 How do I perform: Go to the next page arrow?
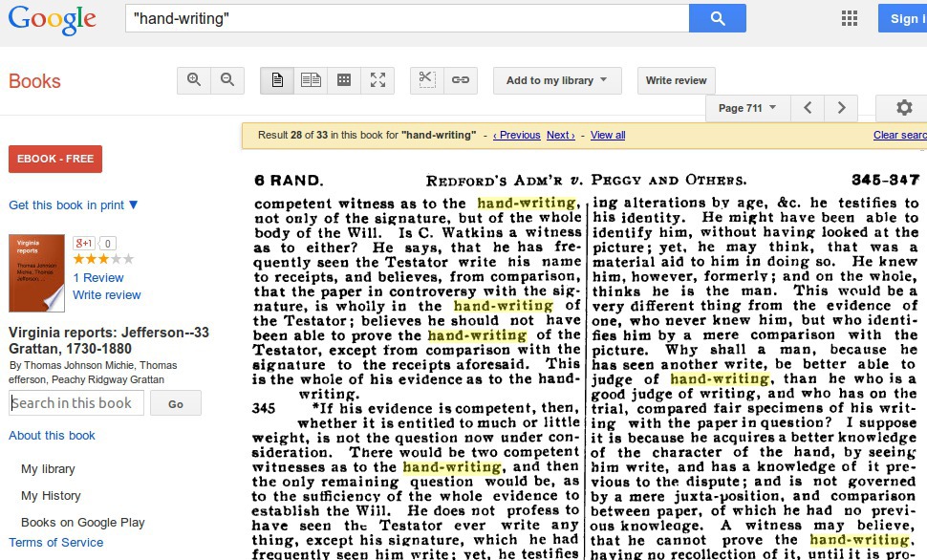coord(841,108)
